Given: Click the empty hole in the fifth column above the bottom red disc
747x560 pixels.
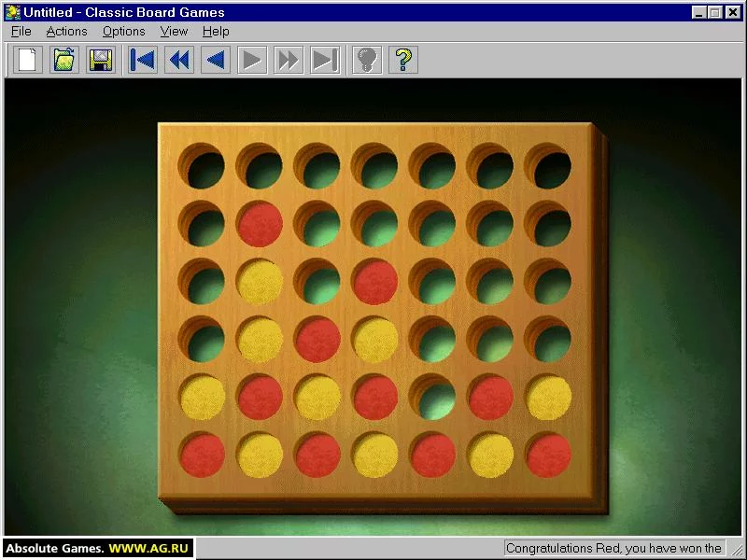Looking at the screenshot, I should (432, 397).
